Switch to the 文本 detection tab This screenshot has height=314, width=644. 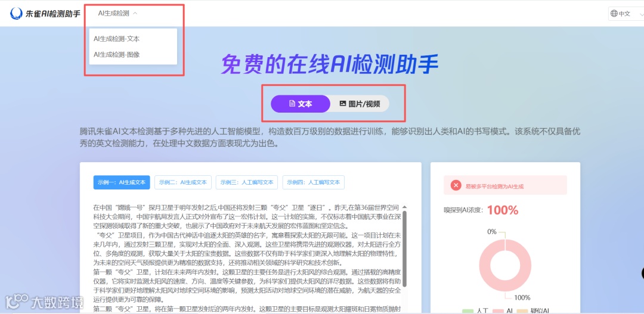tap(300, 104)
